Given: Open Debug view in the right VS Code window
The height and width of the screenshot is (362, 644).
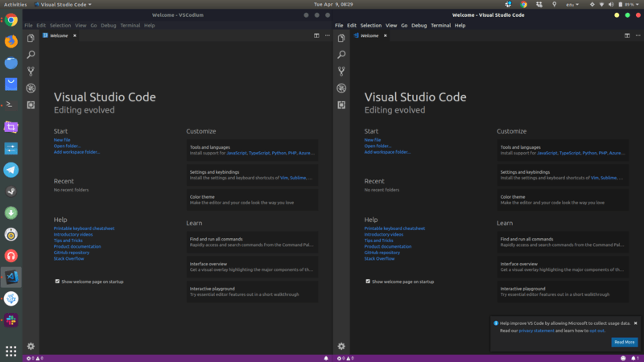Looking at the screenshot, I should [341, 88].
